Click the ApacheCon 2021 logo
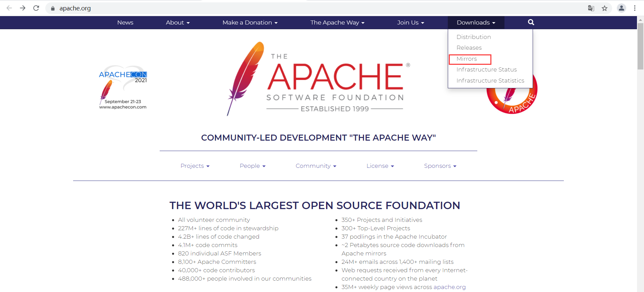 [x=123, y=87]
